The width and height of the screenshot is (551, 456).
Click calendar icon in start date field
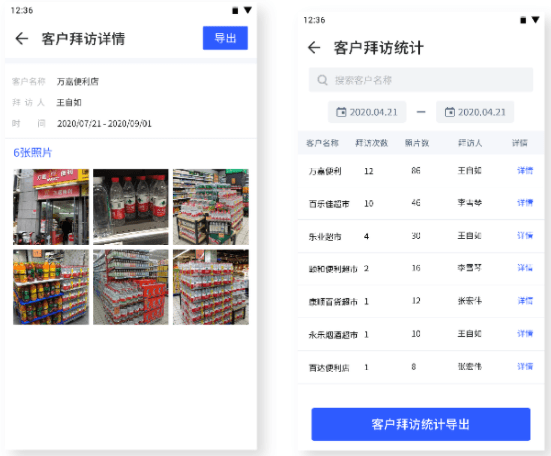(341, 112)
